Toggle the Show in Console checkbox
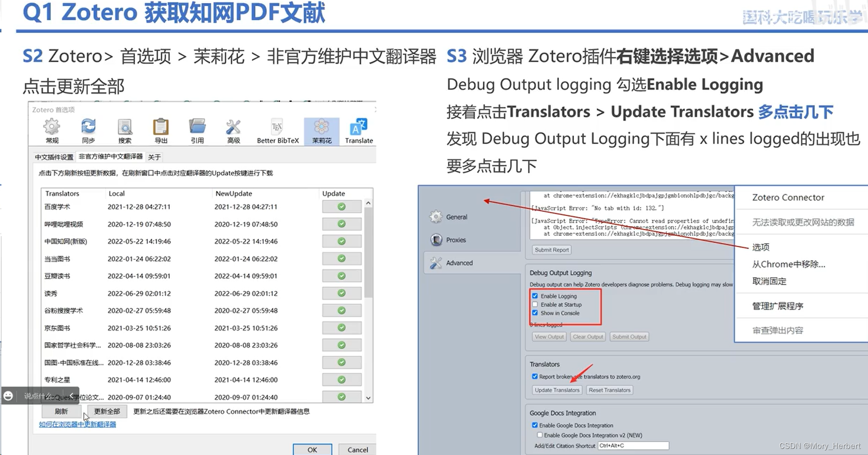 tap(535, 313)
